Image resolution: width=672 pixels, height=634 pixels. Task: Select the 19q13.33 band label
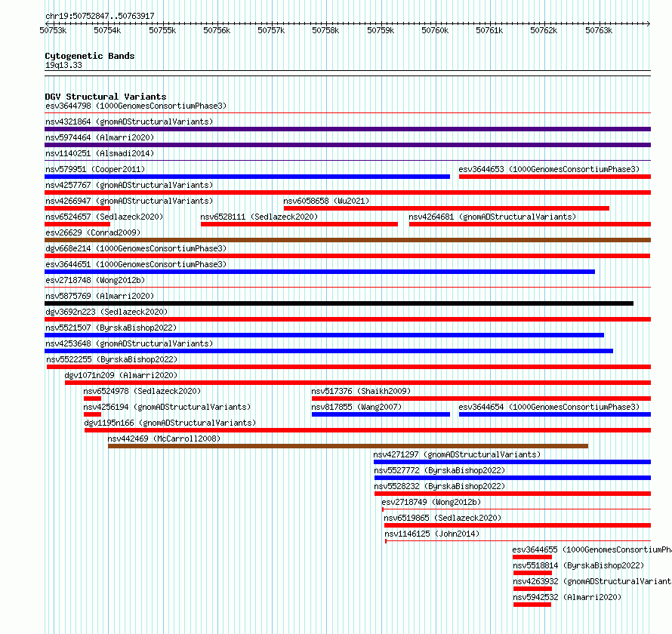pyautogui.click(x=63, y=65)
